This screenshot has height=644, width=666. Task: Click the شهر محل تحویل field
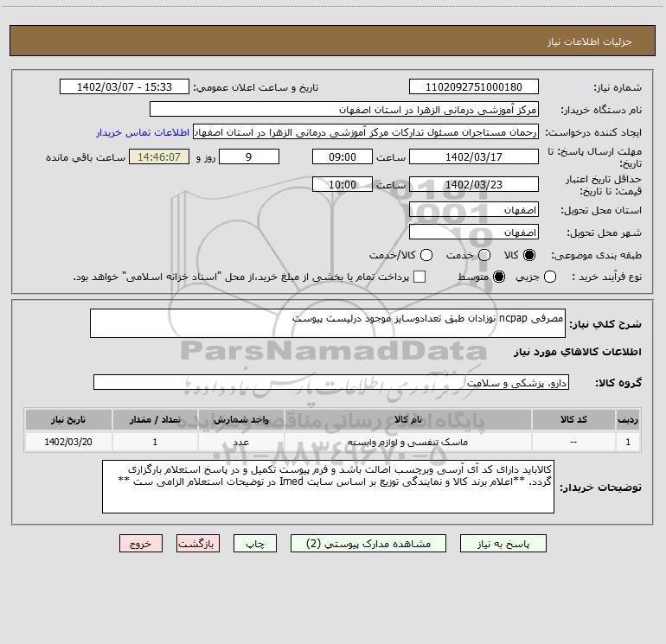[x=474, y=233]
